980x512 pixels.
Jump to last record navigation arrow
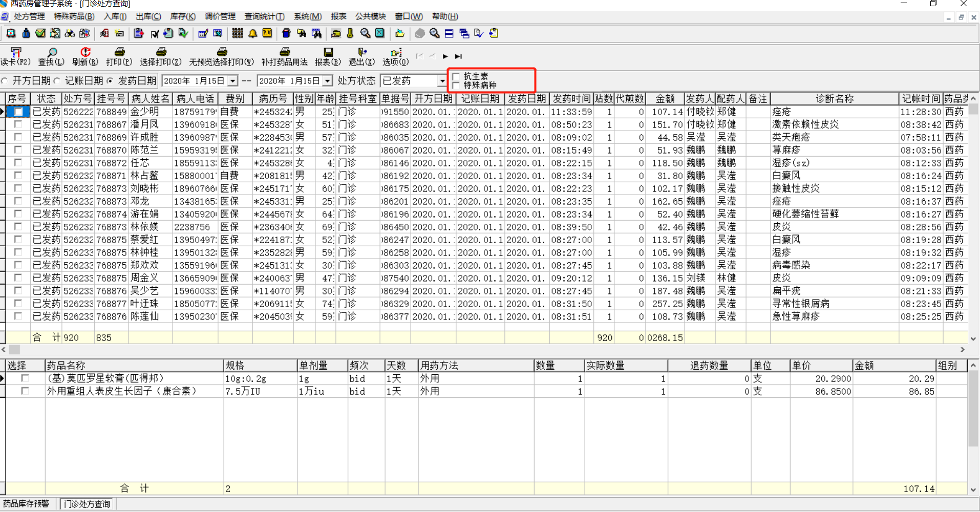point(459,56)
